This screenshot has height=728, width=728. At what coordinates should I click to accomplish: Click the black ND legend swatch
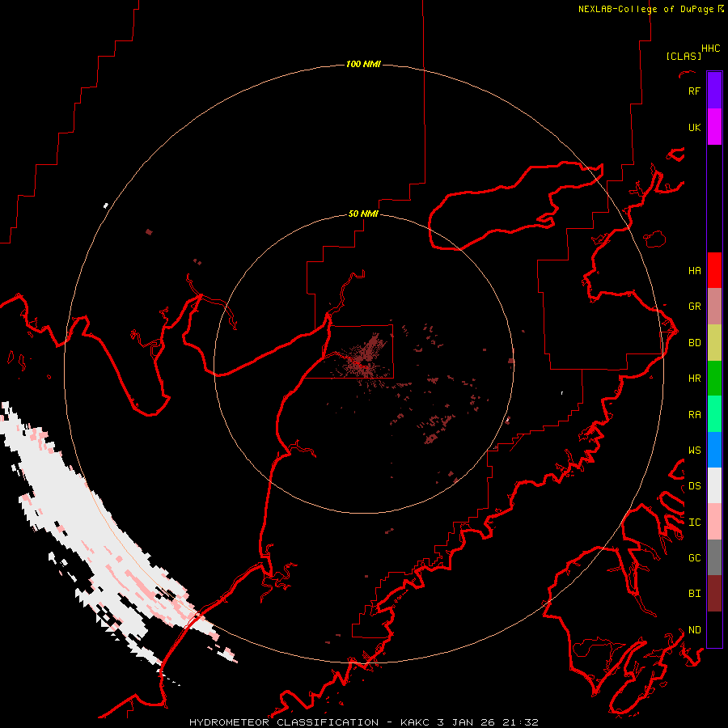click(714, 629)
